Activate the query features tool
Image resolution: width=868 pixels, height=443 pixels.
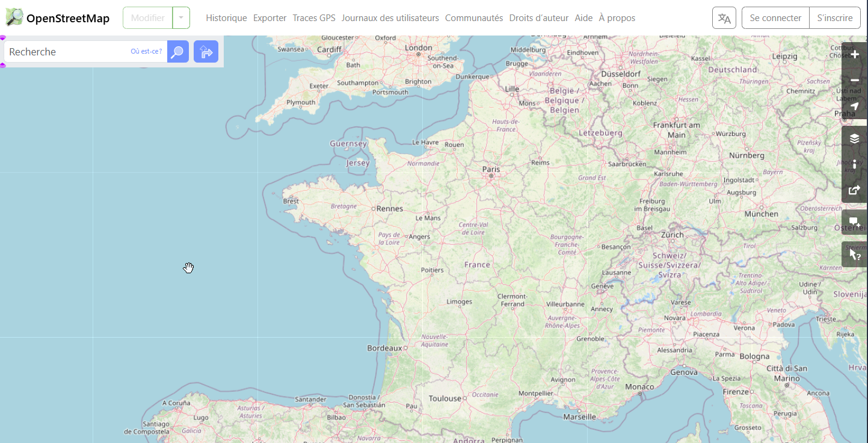(854, 255)
